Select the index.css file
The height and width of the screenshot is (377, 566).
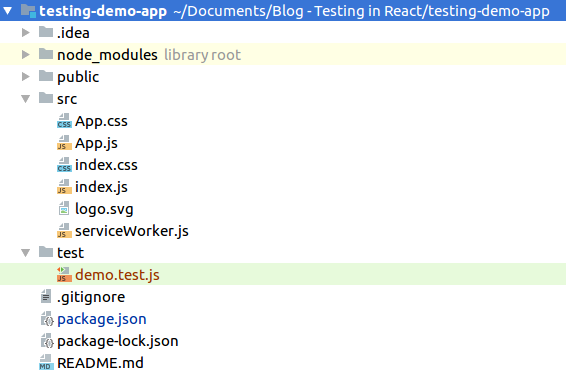pos(106,165)
